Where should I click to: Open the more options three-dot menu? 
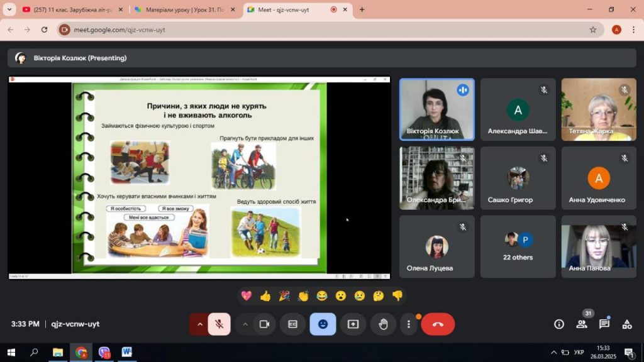pos(409,324)
